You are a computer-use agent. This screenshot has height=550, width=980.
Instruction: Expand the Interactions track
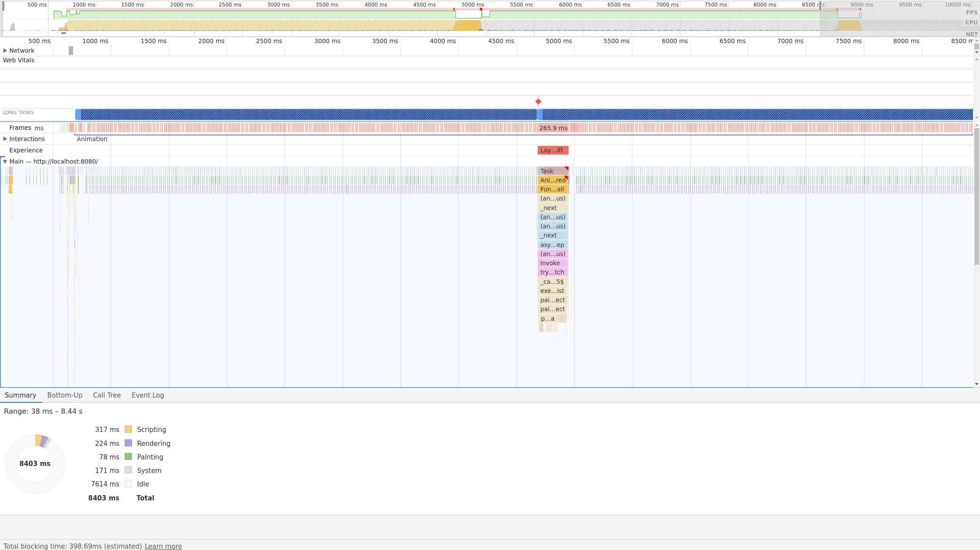point(5,139)
